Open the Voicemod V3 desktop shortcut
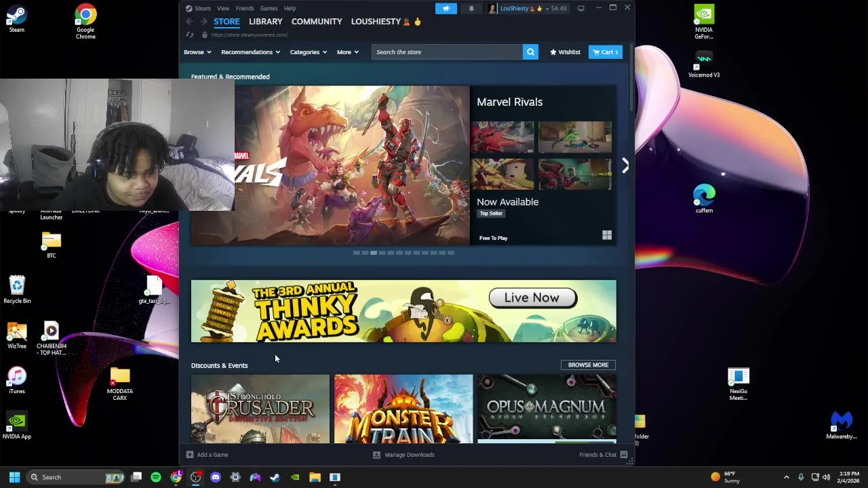 point(704,64)
